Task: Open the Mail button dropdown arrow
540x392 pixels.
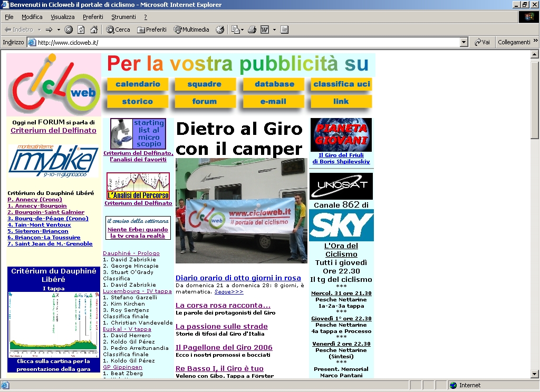Action: pos(242,30)
